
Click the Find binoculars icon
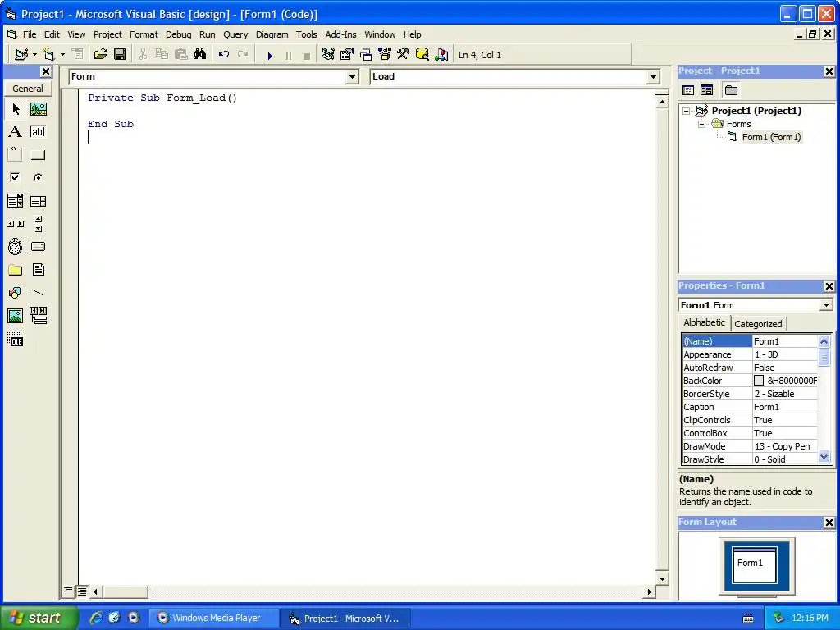tap(200, 55)
